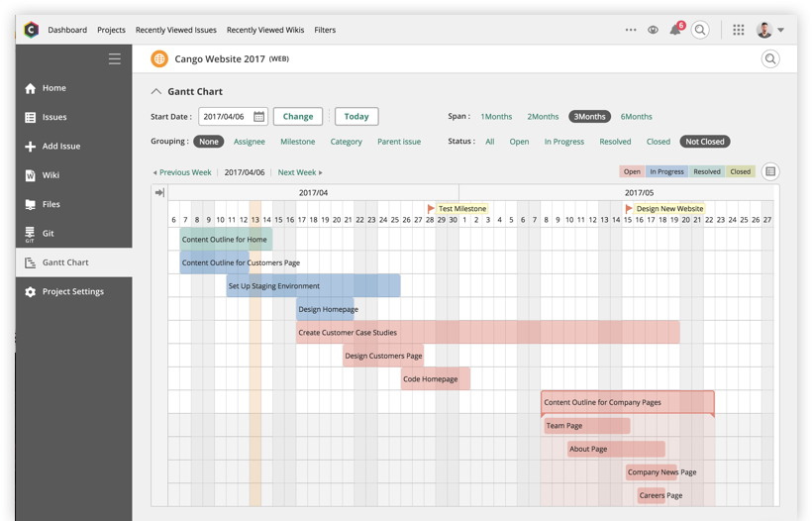Open Recently Viewed Issues menu
This screenshot has width=812, height=521.
coord(178,30)
